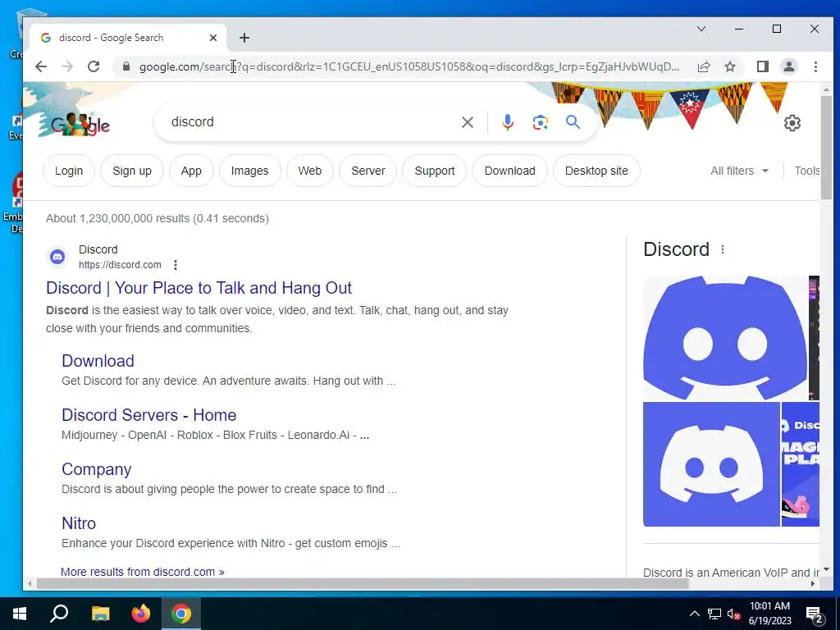Click the https://discord.com URL text
This screenshot has width=840, height=630.
[120, 265]
